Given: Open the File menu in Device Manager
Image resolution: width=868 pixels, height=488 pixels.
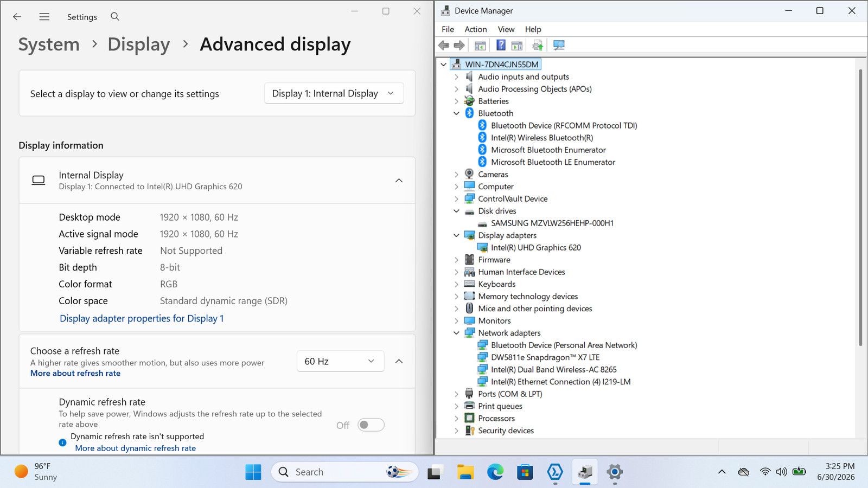Looking at the screenshot, I should coord(448,29).
